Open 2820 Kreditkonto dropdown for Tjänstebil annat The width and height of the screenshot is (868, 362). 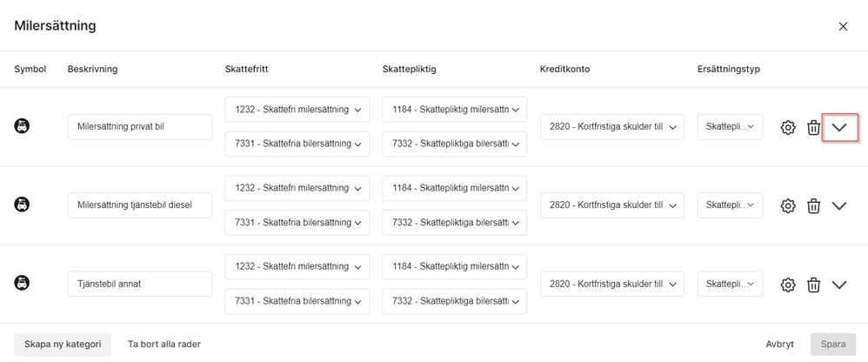(612, 284)
